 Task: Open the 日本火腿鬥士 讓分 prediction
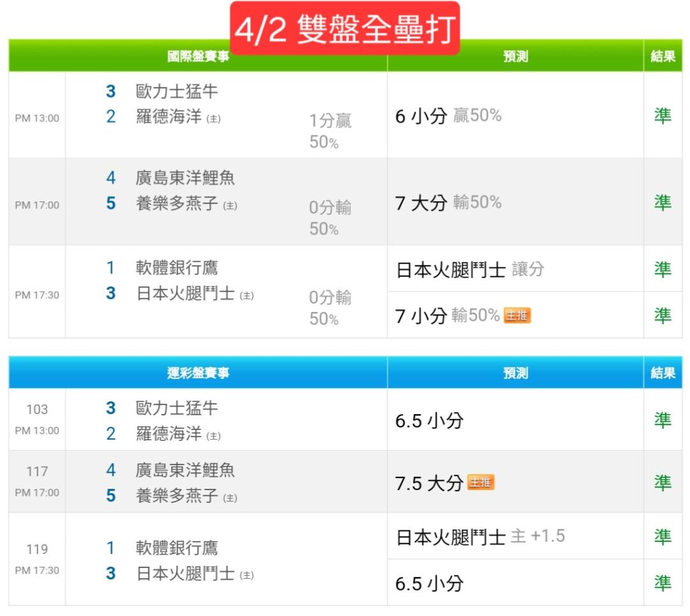coord(470,270)
